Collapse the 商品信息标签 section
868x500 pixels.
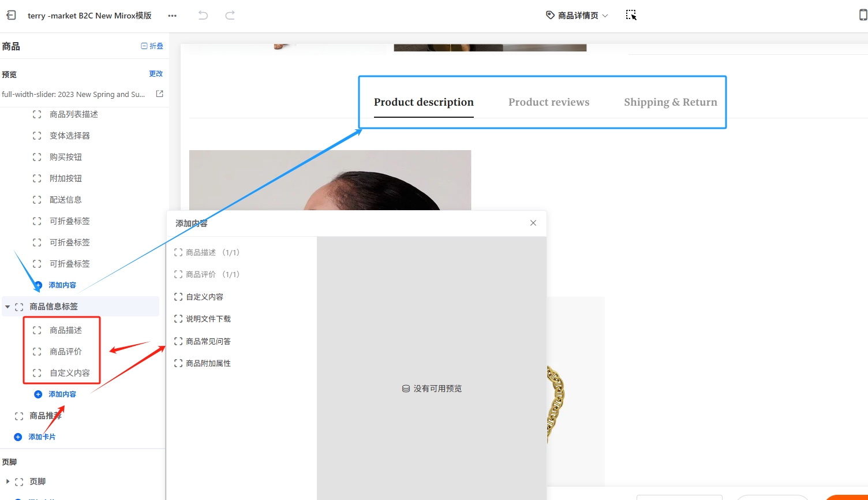coord(8,307)
